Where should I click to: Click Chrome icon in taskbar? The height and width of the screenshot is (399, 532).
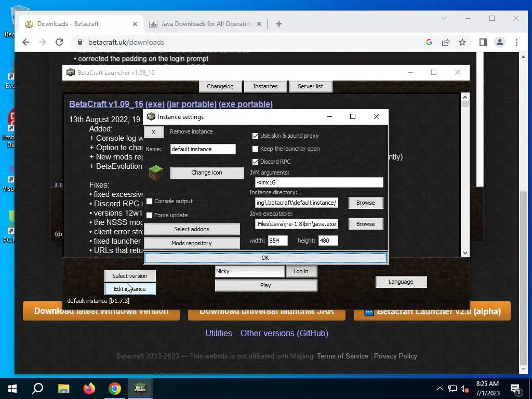115,389
